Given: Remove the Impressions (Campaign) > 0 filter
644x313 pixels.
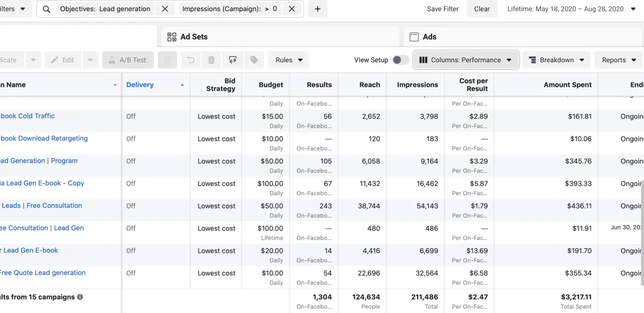Looking at the screenshot, I should [x=291, y=9].
